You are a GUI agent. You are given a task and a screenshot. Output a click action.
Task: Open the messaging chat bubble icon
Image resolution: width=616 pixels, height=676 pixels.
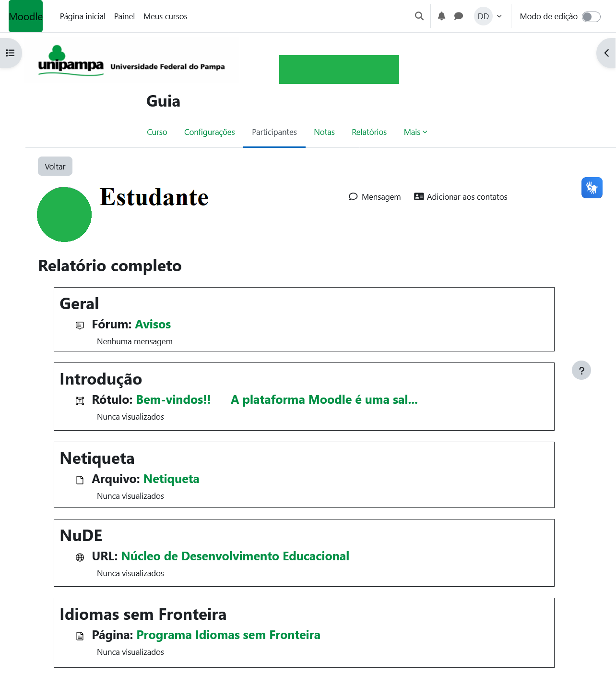pos(459,16)
